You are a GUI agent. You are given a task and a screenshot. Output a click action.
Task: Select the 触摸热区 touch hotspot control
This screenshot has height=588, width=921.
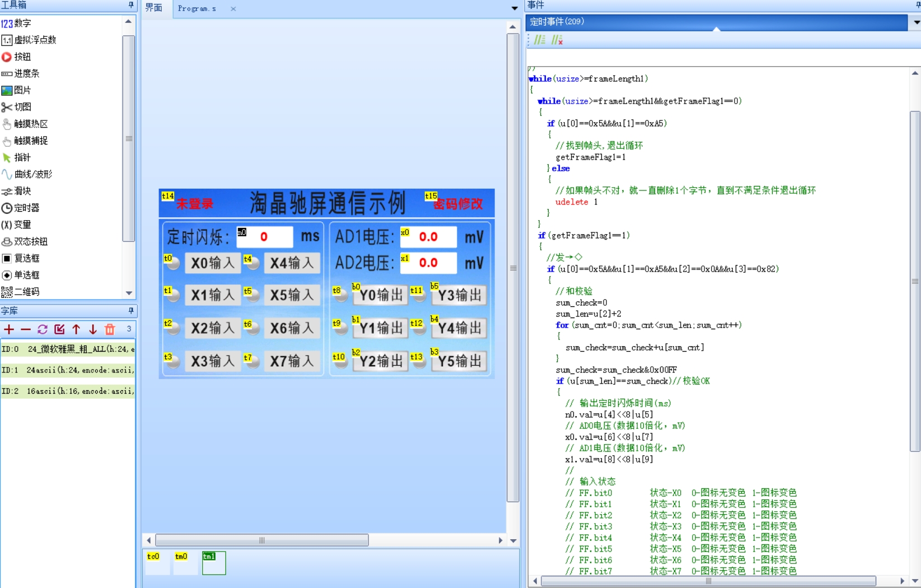tap(25, 124)
